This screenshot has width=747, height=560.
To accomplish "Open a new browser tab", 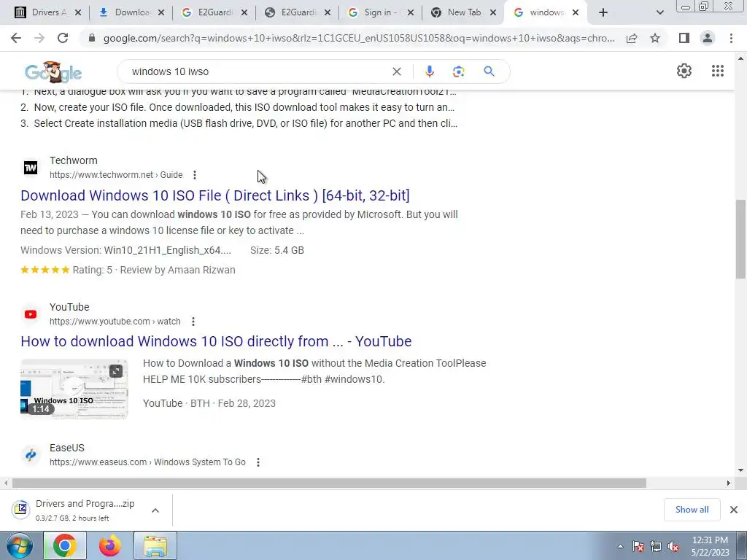I will [603, 12].
